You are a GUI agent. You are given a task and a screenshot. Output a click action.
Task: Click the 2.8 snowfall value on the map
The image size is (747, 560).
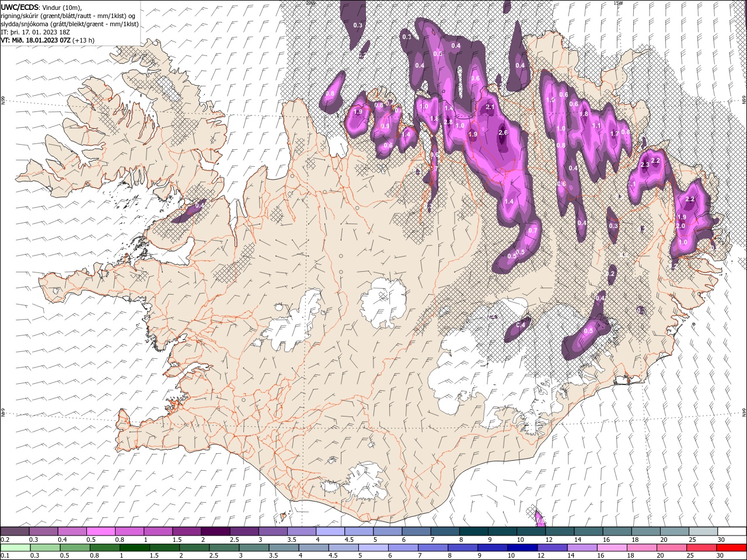(x=448, y=122)
